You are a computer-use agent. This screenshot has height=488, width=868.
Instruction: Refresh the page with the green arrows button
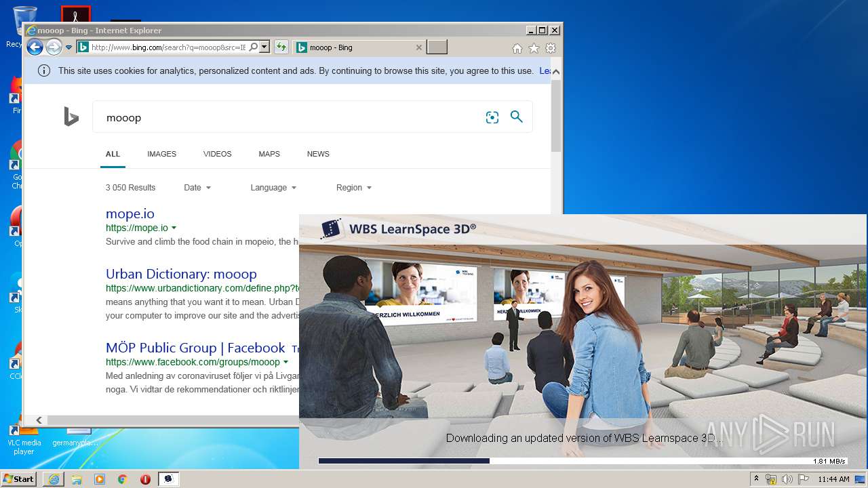pyautogui.click(x=281, y=47)
